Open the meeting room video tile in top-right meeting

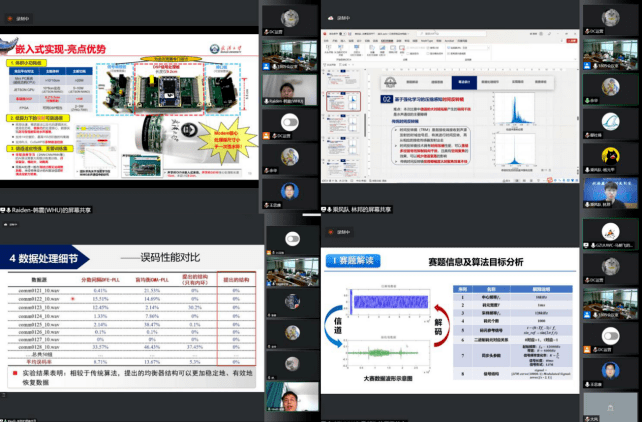coord(610,54)
